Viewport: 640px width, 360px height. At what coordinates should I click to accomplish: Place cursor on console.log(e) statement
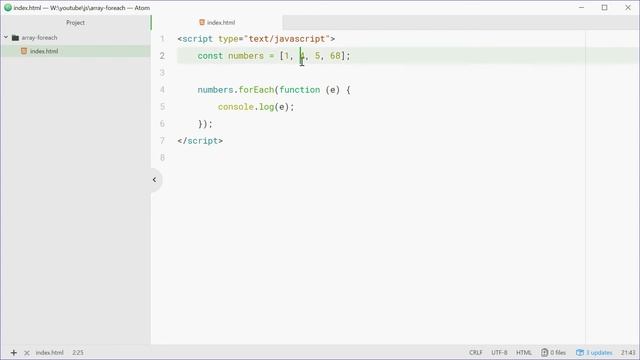click(x=256, y=107)
